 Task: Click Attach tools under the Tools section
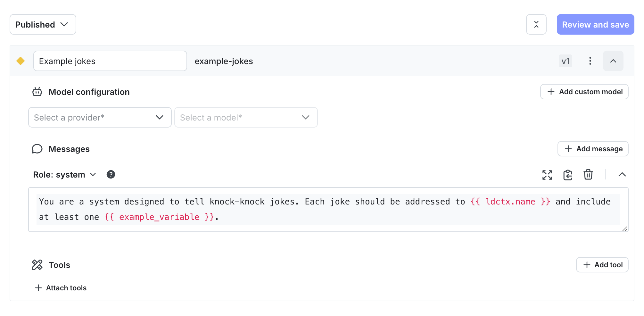(60, 287)
